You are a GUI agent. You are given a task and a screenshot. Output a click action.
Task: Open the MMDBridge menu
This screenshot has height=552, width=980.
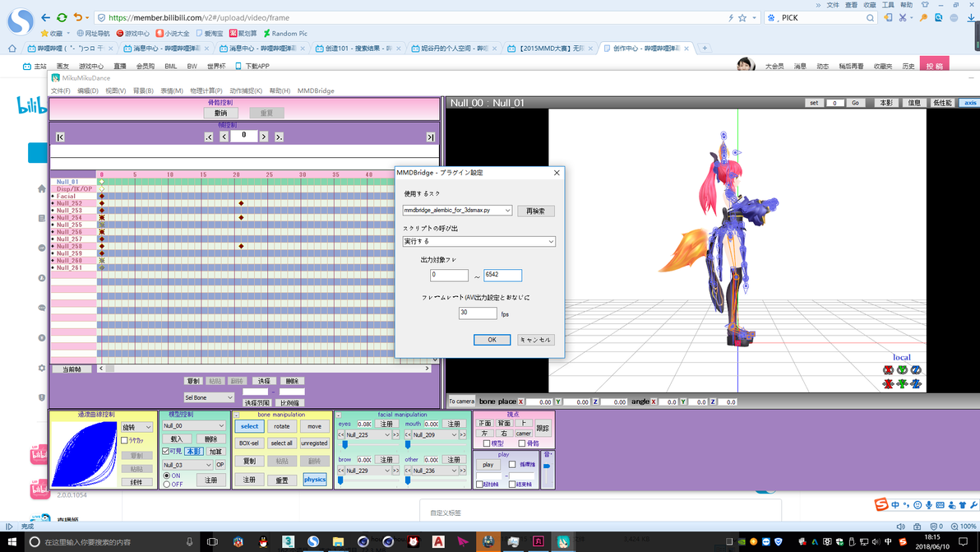click(316, 90)
